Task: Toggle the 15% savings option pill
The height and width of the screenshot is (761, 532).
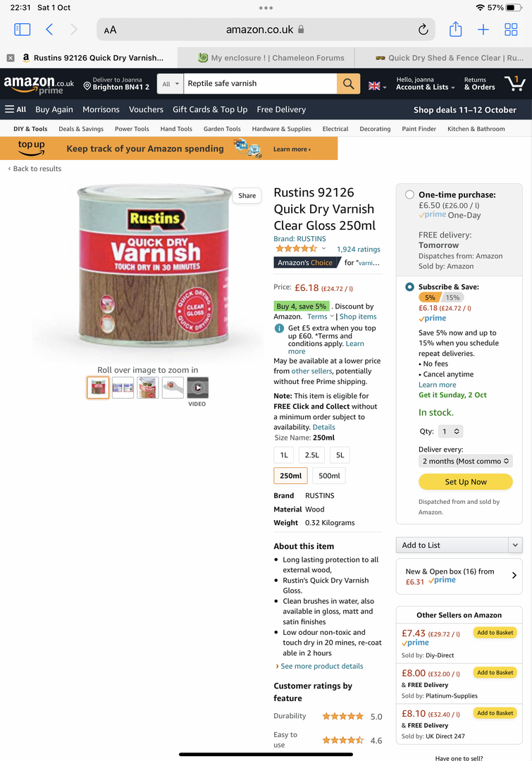Action: pos(453,297)
